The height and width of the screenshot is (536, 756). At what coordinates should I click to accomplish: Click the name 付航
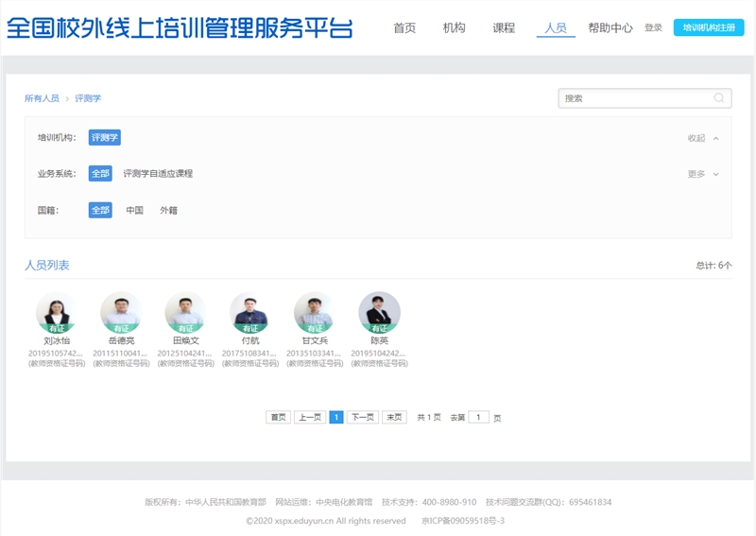(250, 340)
